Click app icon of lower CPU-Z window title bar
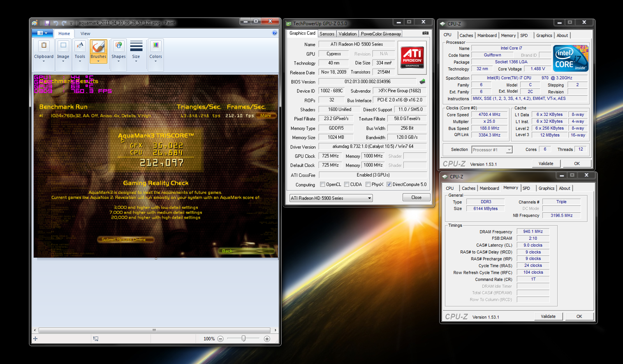Image resolution: width=623 pixels, height=364 pixels. [445, 177]
